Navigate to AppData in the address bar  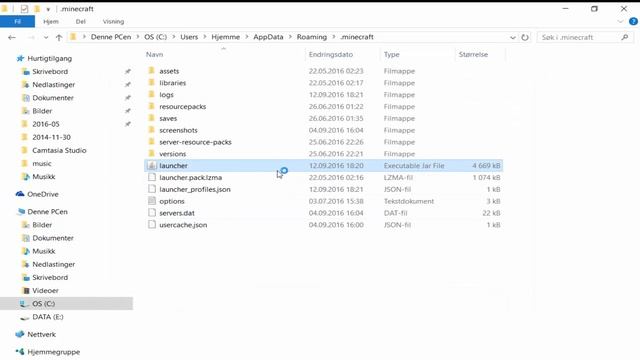tap(268, 37)
